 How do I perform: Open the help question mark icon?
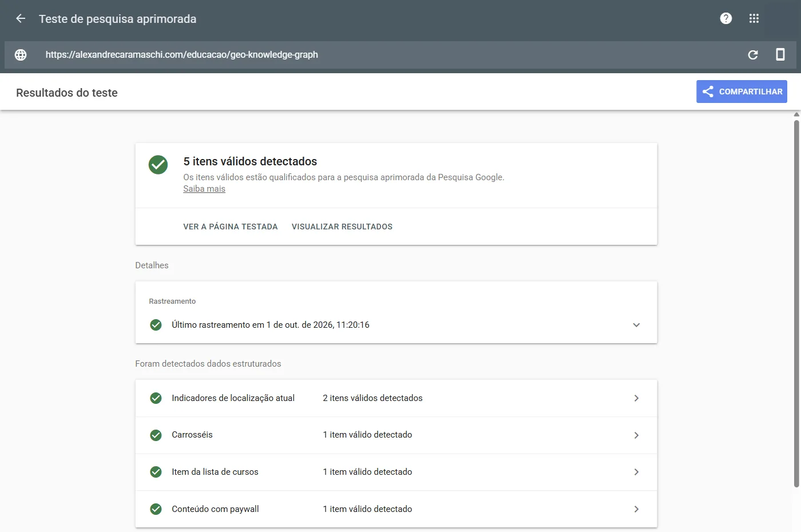[x=726, y=18]
